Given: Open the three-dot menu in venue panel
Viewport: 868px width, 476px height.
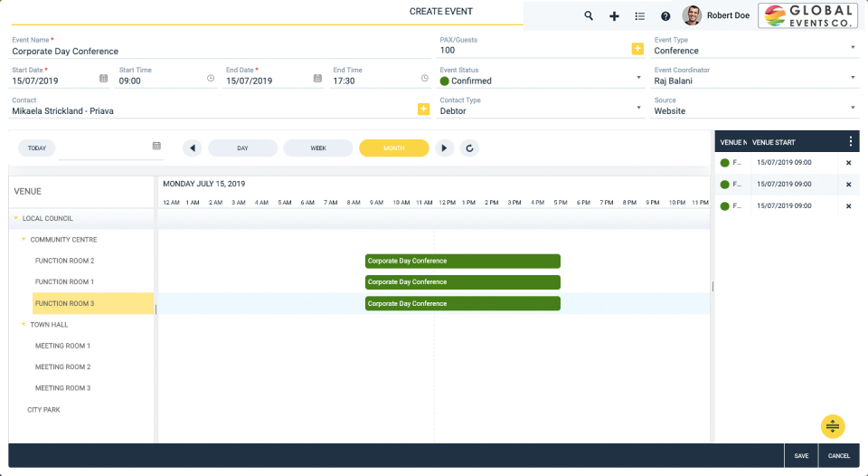Looking at the screenshot, I should [x=850, y=142].
